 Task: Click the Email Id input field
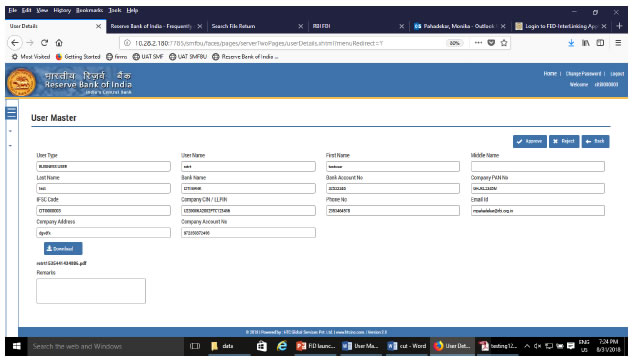538,210
